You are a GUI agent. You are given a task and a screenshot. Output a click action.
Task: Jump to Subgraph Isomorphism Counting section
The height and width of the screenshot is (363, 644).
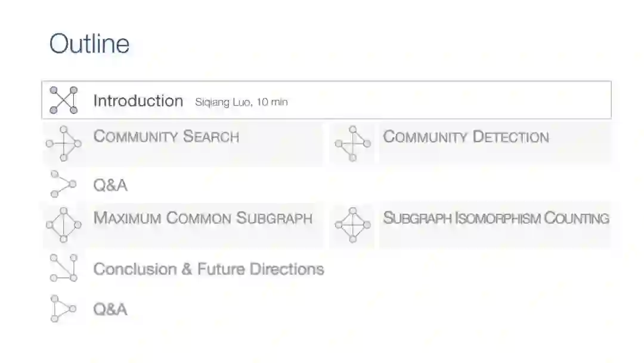tap(496, 218)
